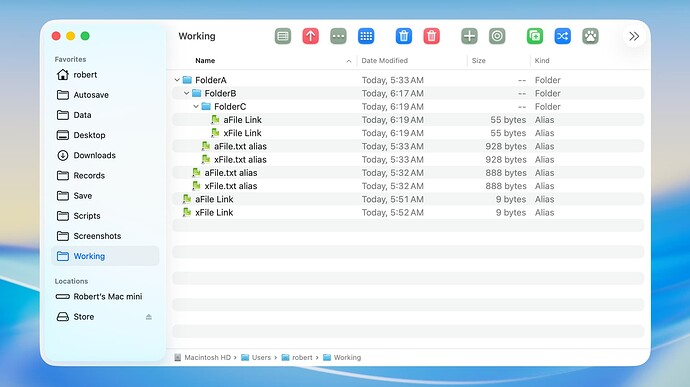690x387 pixels.
Task: Open Downloads in sidebar
Action: (105, 155)
